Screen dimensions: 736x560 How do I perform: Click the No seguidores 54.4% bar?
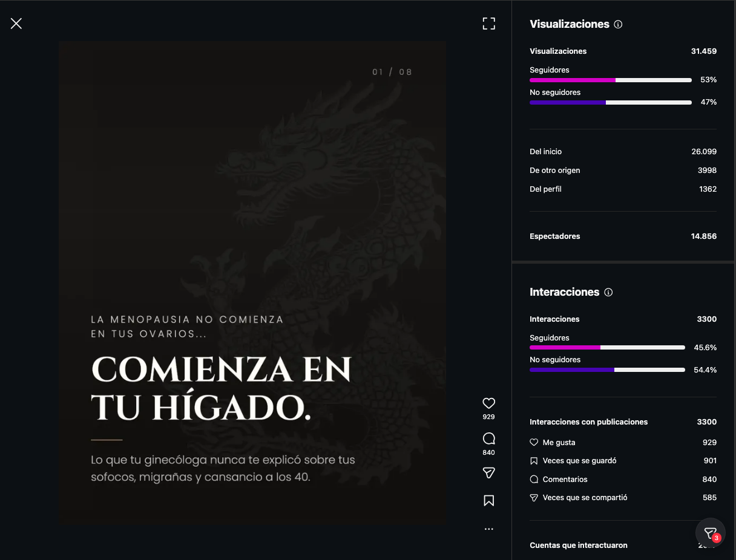point(607,370)
